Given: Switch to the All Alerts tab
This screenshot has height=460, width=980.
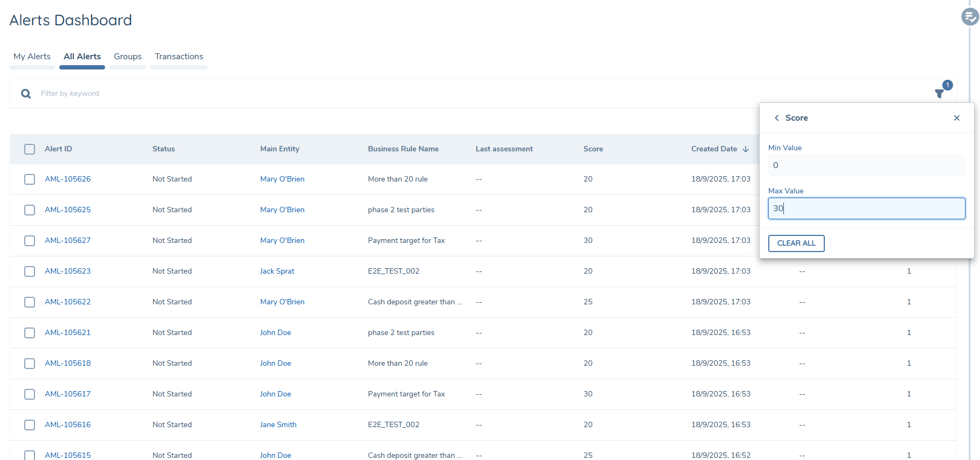Looking at the screenshot, I should (x=82, y=57).
